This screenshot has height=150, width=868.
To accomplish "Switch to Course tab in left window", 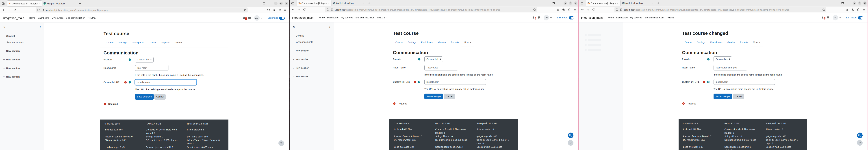I will point(110,43).
